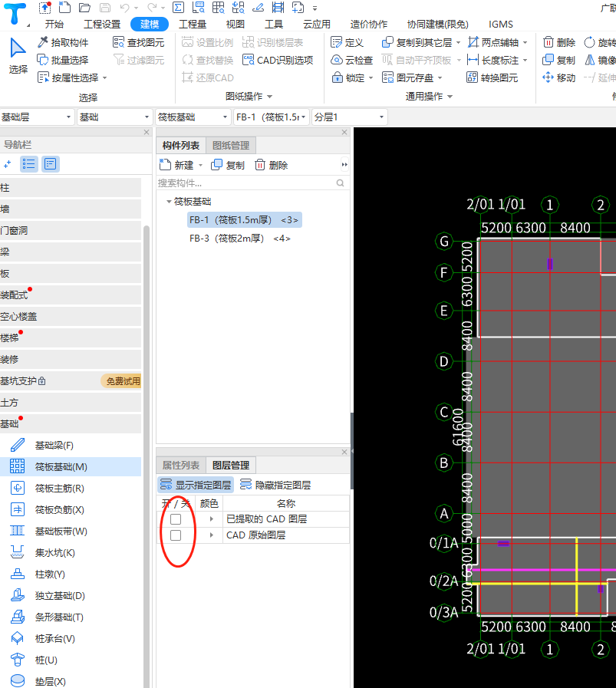Activate 批量选择 batch select
Screen dimensions: 616x688
[63, 60]
